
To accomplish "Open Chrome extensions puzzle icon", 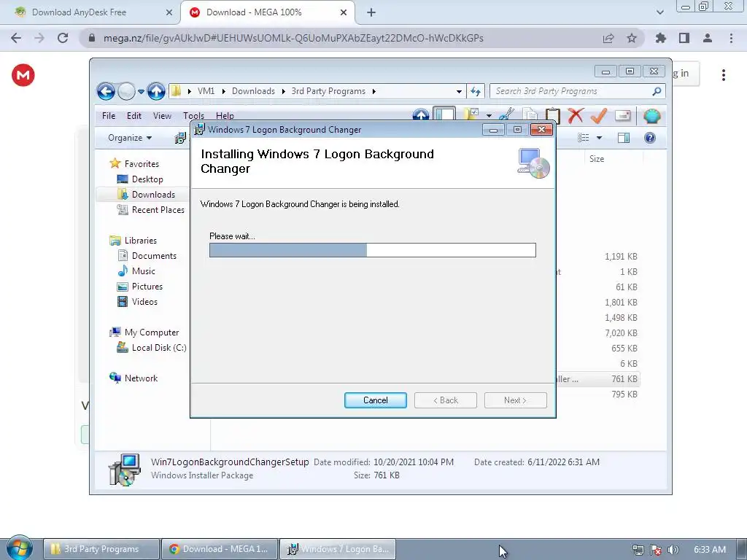I will (x=661, y=38).
